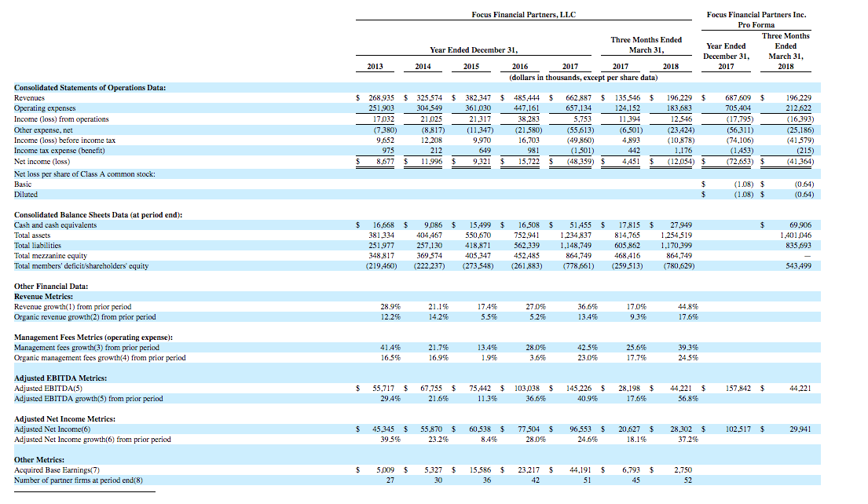Select the 'Total mezzanine equity' label
The width and height of the screenshot is (868, 504).
click(x=50, y=256)
